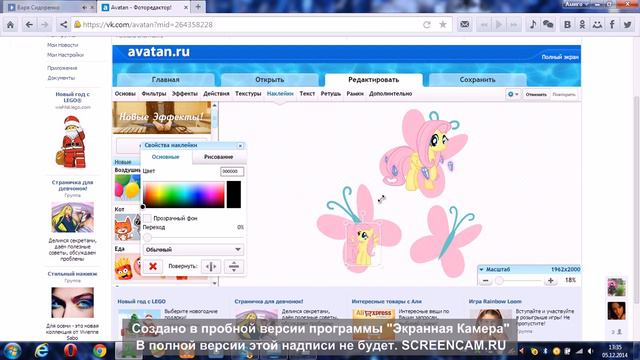Switch to Открыть tab
This screenshot has width=640, height=360.
click(269, 80)
